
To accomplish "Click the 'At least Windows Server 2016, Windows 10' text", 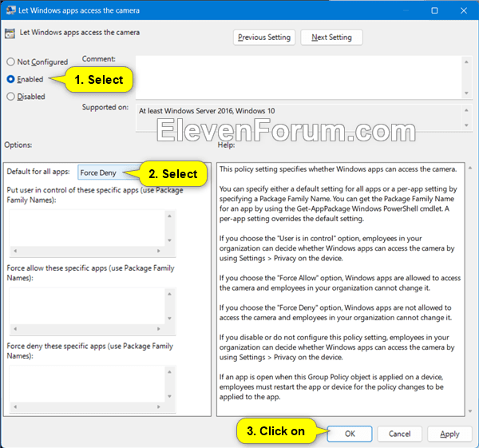I will click(207, 111).
